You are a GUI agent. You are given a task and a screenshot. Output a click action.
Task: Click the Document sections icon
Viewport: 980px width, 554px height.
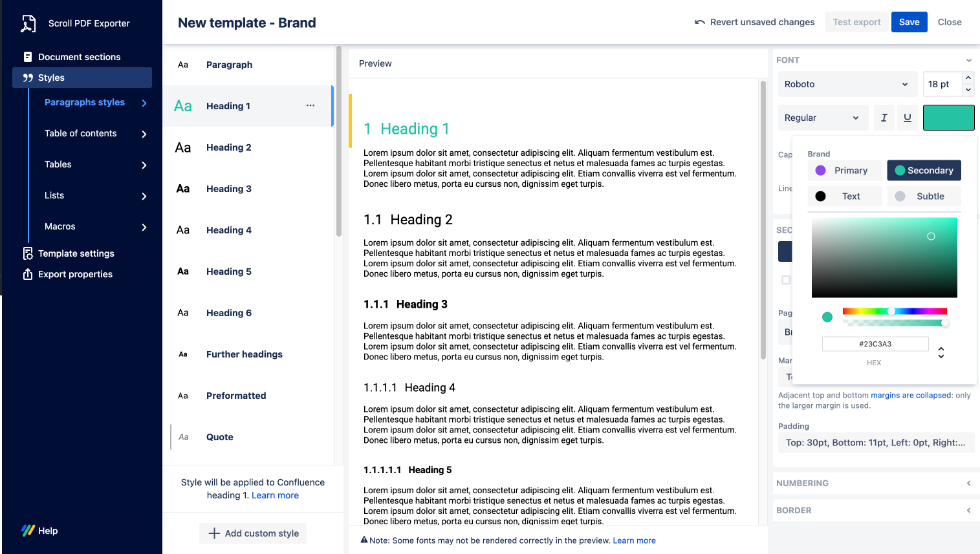(x=28, y=57)
